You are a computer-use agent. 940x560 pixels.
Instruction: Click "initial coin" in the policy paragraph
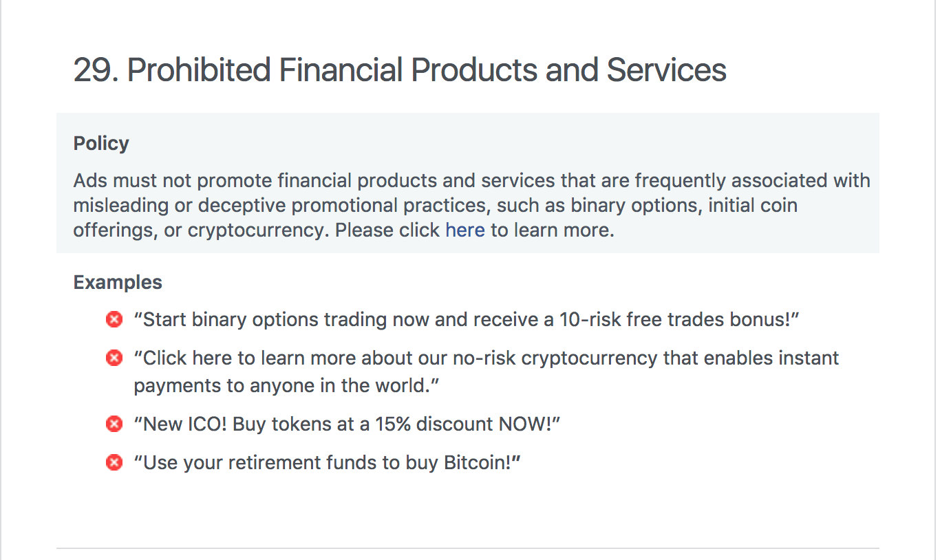pyautogui.click(x=753, y=205)
